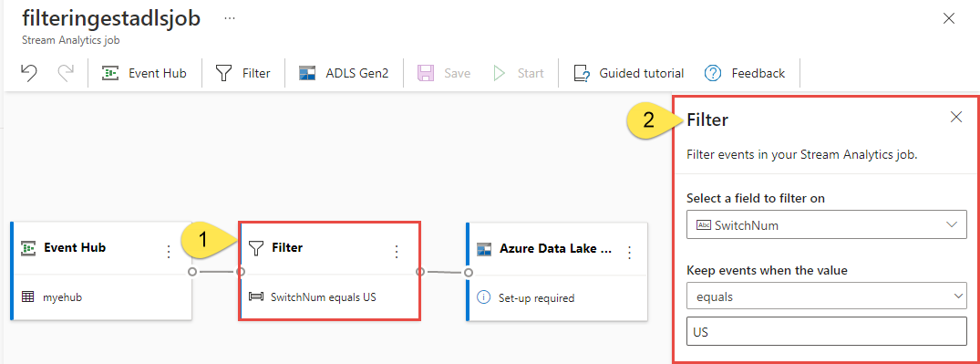Open Filter node's three-dot menu
980x364 pixels.
tap(397, 252)
